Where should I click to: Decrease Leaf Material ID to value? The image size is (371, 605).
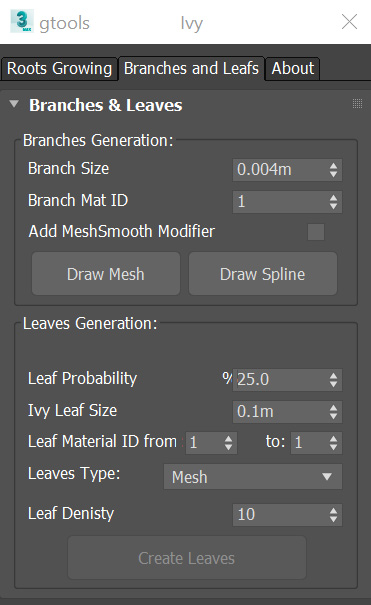click(334, 447)
